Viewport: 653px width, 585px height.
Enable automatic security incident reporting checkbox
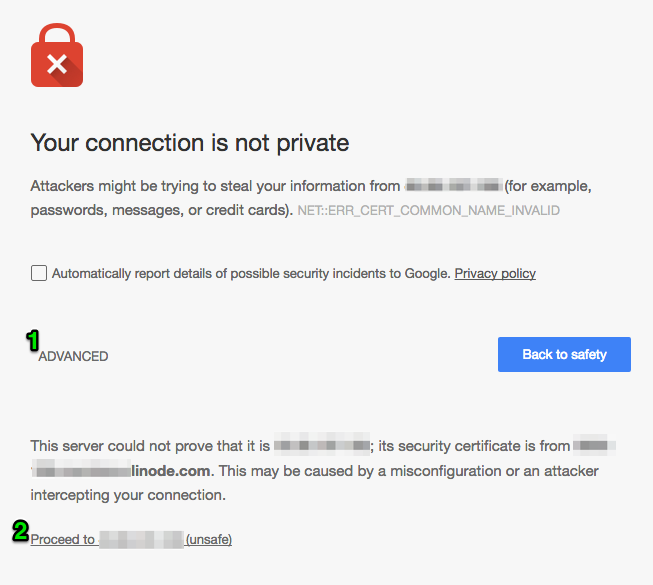click(39, 273)
